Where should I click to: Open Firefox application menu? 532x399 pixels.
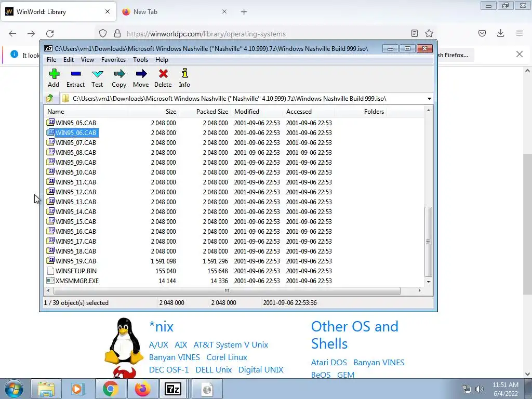click(x=520, y=33)
